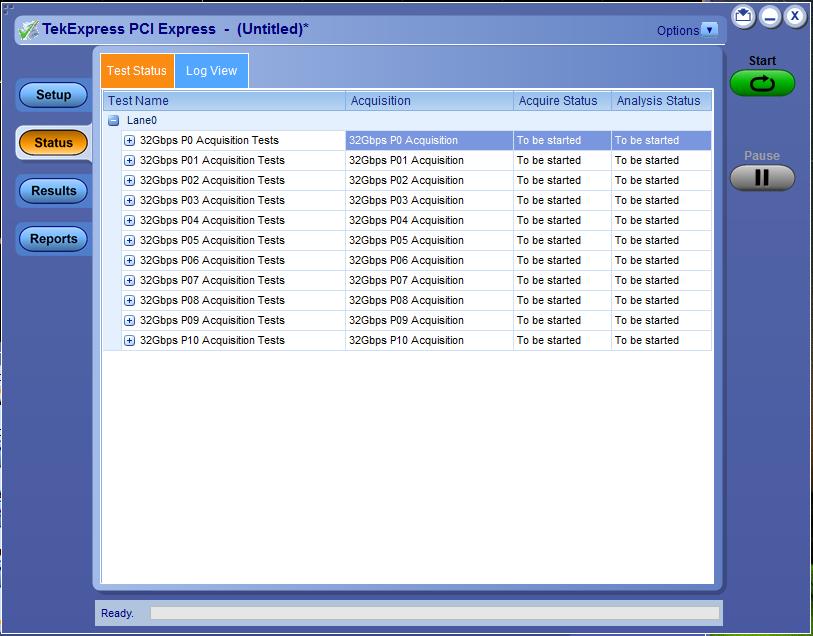Screen dimensions: 813x636
Task: Click Analysis Status of the P10 Acquisition row
Action: 662,341
